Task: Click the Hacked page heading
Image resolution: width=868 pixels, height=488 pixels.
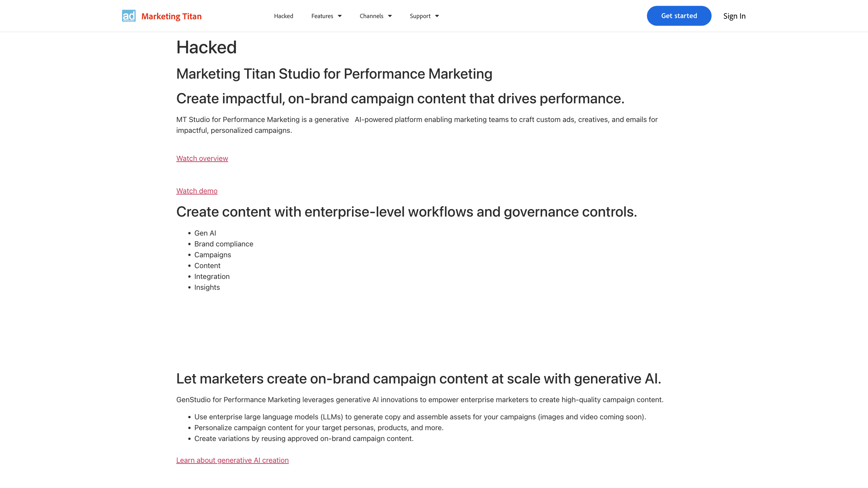Action: pyautogui.click(x=206, y=47)
